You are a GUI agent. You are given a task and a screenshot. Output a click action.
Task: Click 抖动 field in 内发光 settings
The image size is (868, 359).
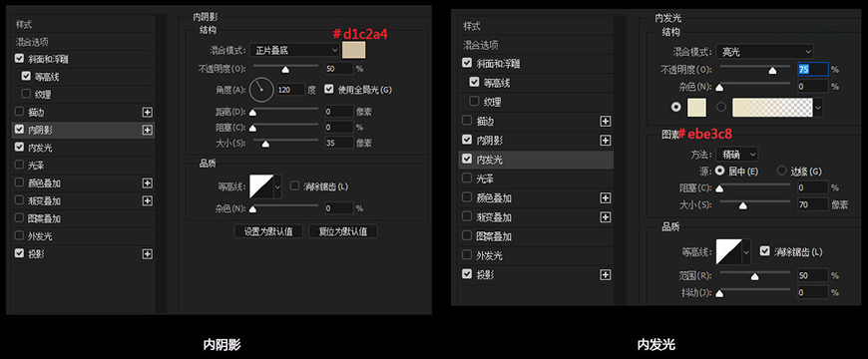813,292
